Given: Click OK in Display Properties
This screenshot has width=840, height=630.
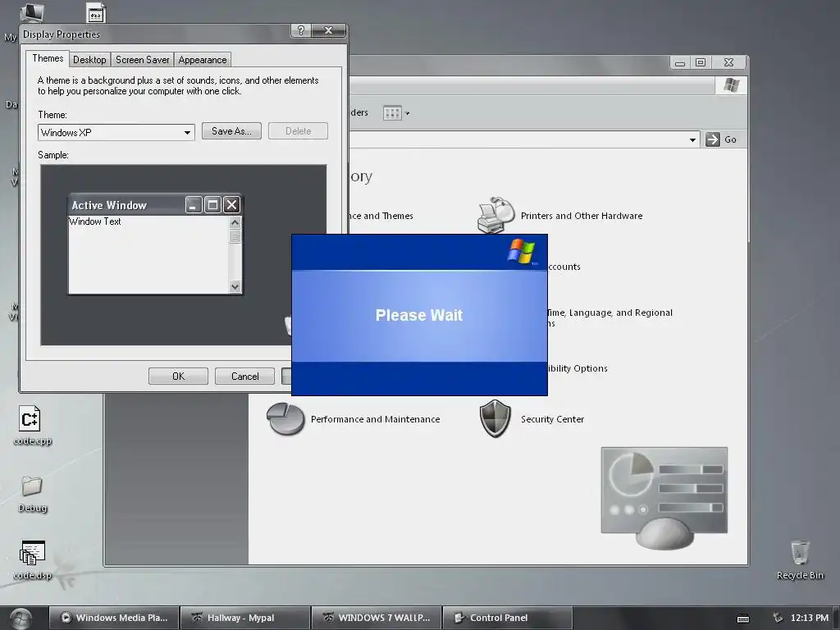Looking at the screenshot, I should click(178, 376).
